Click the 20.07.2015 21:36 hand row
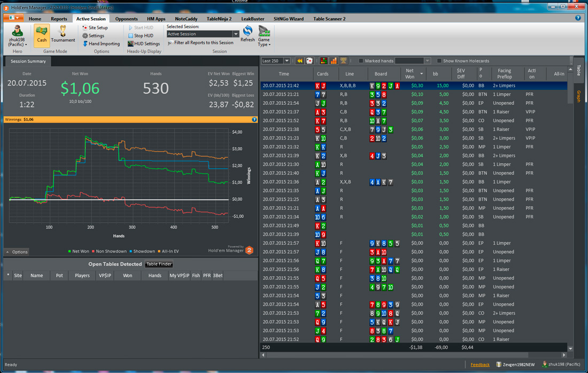The height and width of the screenshot is (373, 588). click(414, 182)
